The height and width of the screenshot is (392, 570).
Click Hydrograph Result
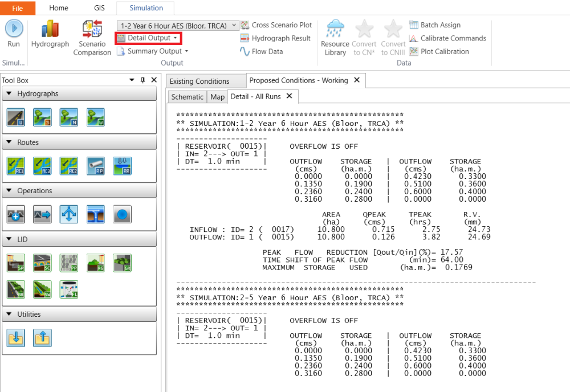coord(275,38)
